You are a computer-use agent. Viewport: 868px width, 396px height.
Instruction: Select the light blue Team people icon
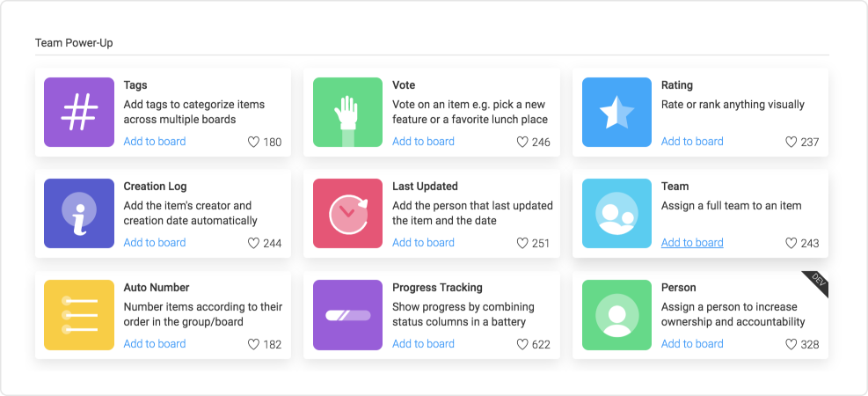click(616, 213)
